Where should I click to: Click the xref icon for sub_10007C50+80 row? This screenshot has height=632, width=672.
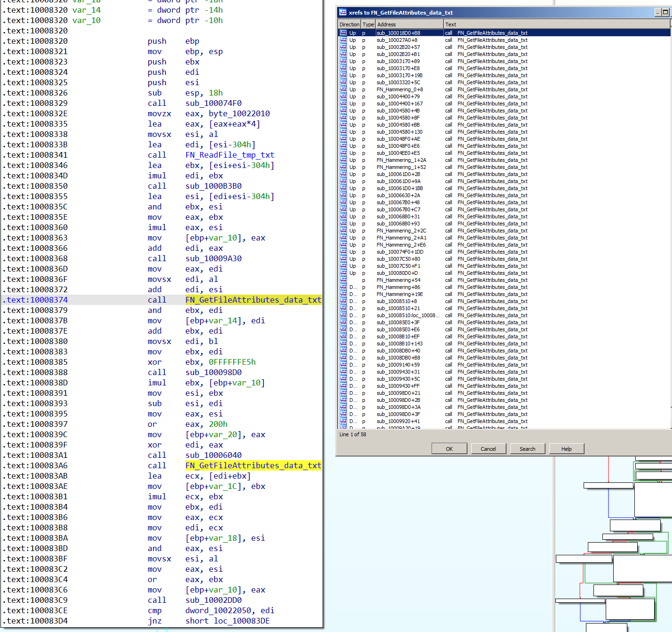(343, 259)
